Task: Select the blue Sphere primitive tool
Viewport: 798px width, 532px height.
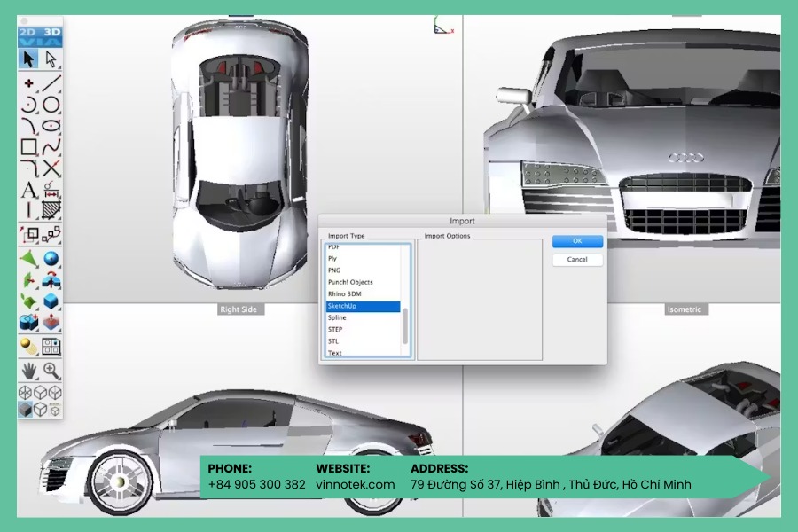Action: click(51, 259)
